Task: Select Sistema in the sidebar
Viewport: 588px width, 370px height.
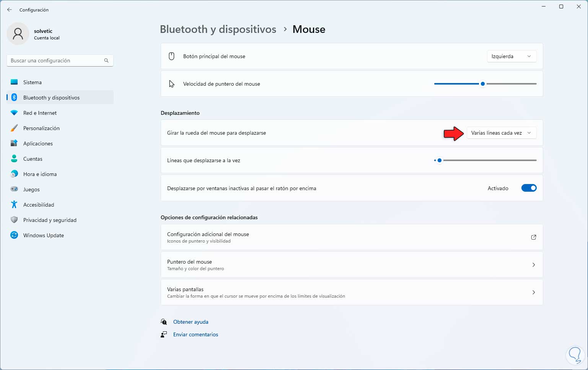Action: [x=33, y=82]
